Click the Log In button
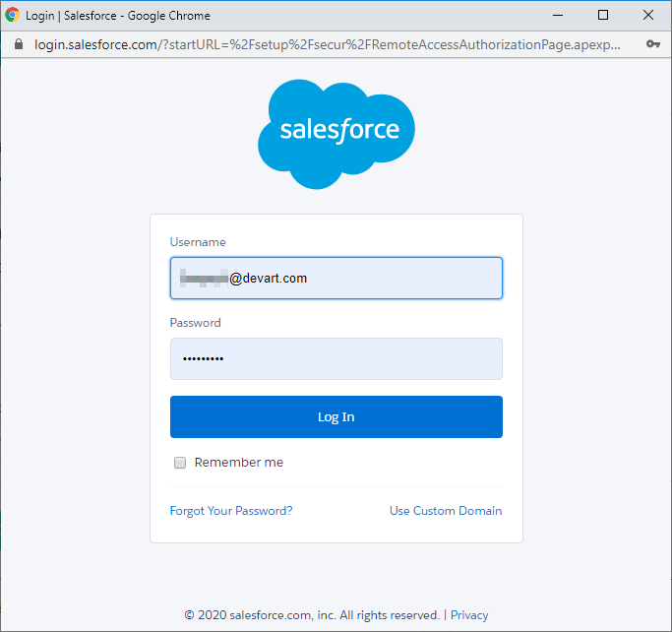672x632 pixels. 336,416
